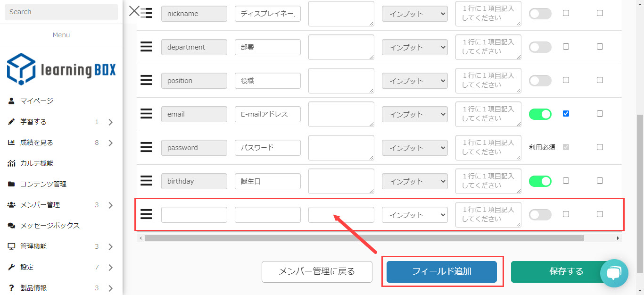
Task: Grab the drag handle for department row
Action: tap(146, 47)
